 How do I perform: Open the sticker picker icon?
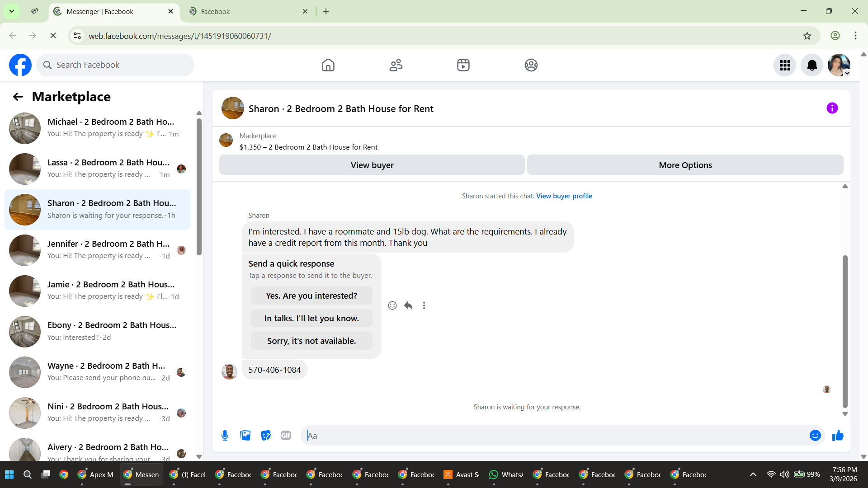(266, 436)
